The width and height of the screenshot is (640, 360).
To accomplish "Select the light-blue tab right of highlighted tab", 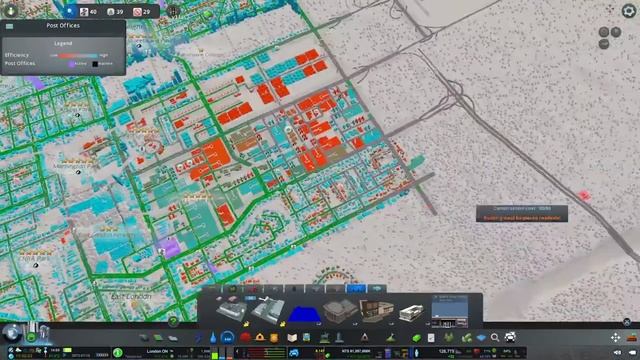I will pyautogui.click(x=377, y=289).
